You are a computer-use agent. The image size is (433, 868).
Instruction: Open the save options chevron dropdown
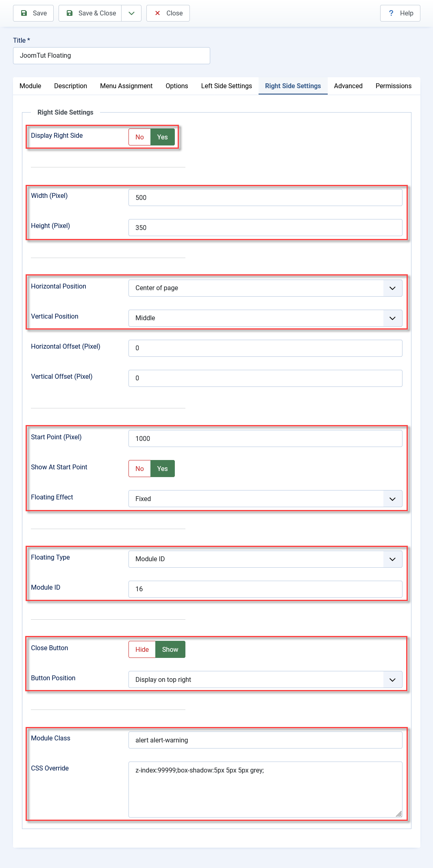coord(131,13)
